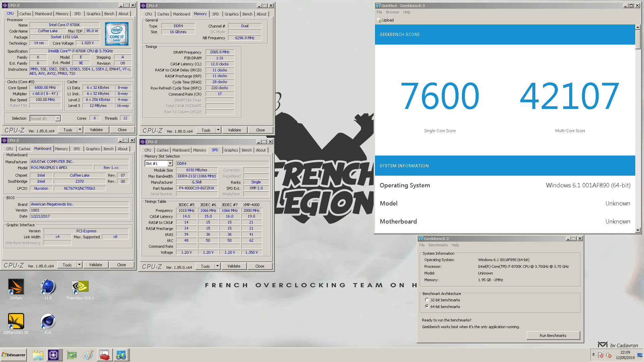Click the Intel Core i7 logo in CPU-Z
The image size is (644, 362).
point(117,34)
